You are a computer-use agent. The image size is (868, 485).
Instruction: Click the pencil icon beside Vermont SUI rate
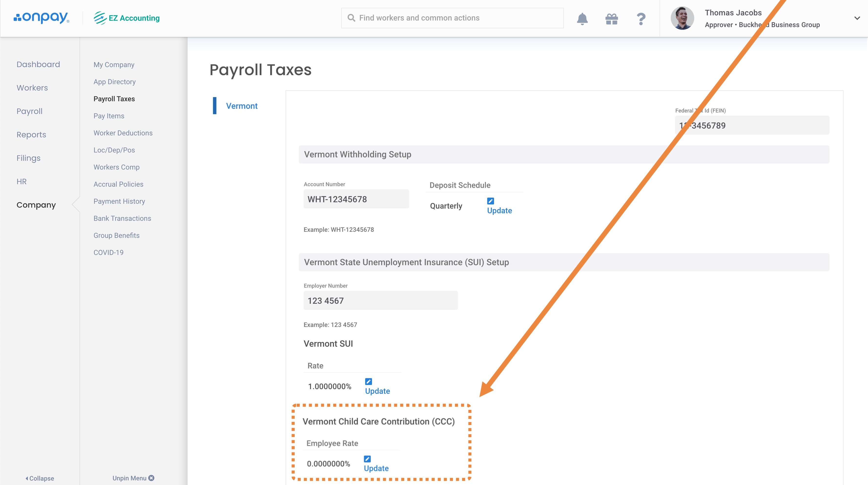click(368, 382)
